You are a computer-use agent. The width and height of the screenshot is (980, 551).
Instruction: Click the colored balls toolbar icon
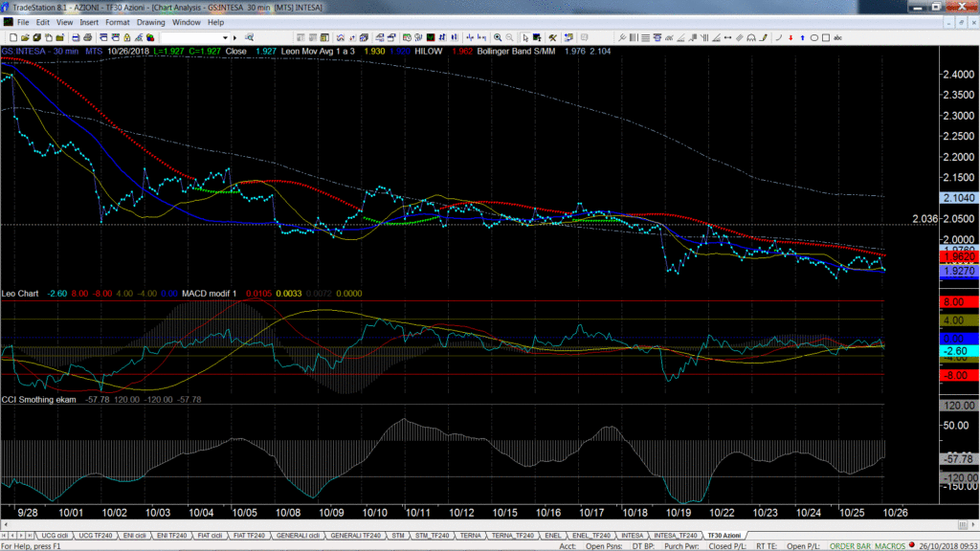click(x=150, y=38)
